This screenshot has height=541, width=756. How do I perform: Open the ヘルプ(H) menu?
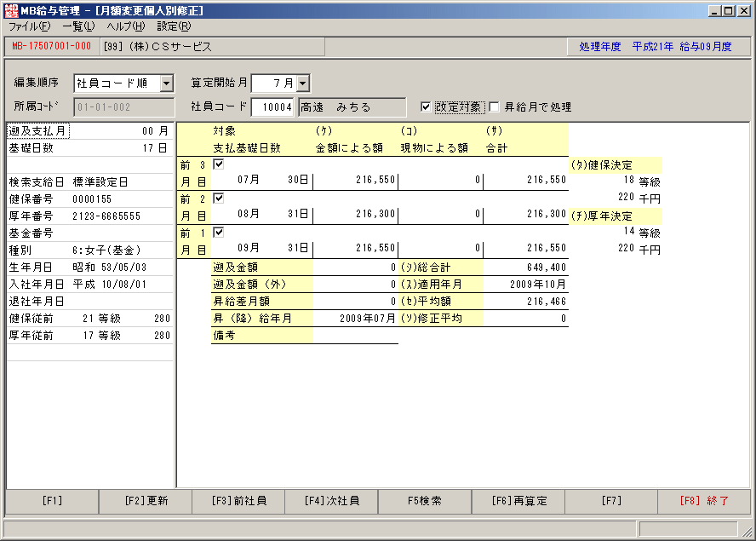pos(125,26)
